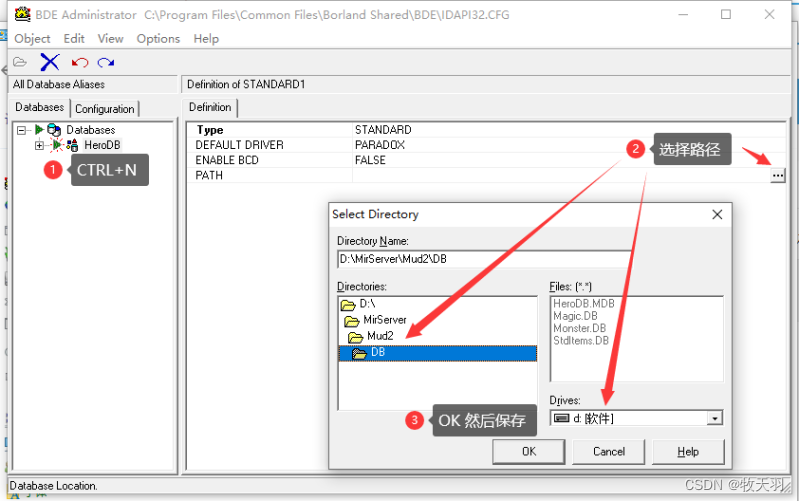Open the View menu
Viewport: 799px width, 501px height.
pos(111,39)
